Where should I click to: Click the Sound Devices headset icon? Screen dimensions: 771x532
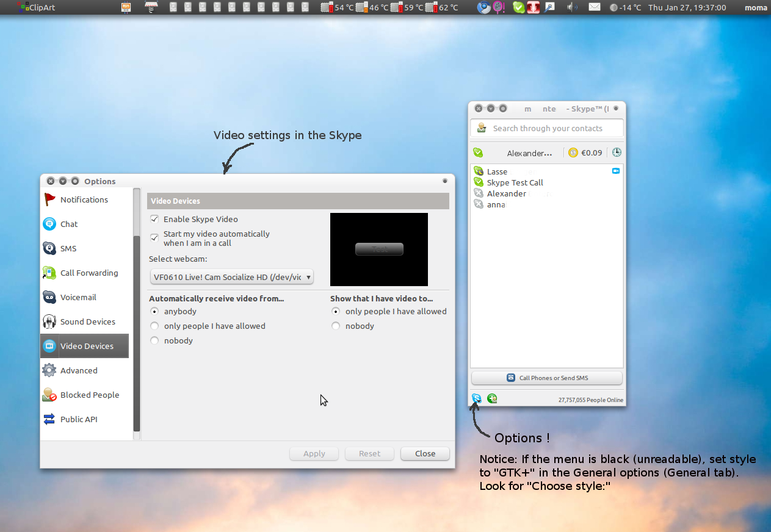pos(49,322)
